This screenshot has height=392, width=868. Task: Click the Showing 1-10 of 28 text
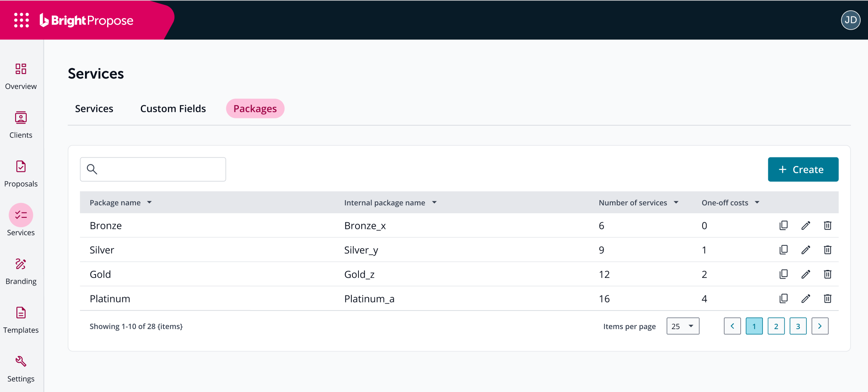click(x=136, y=326)
